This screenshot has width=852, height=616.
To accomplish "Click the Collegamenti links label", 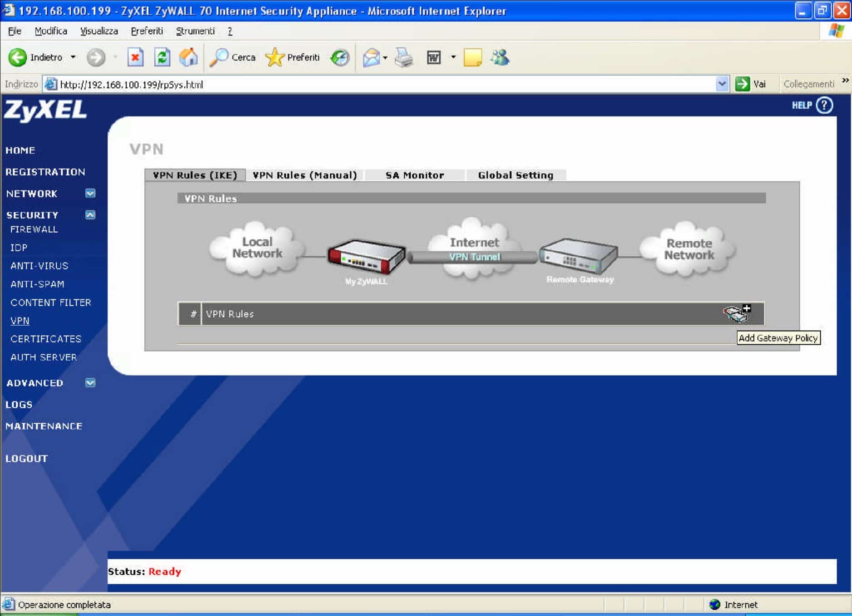I will click(809, 84).
